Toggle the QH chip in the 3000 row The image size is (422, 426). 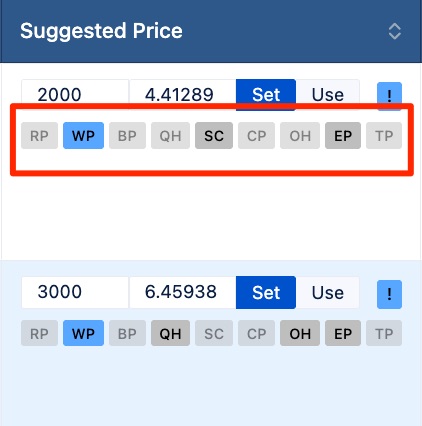tap(170, 333)
